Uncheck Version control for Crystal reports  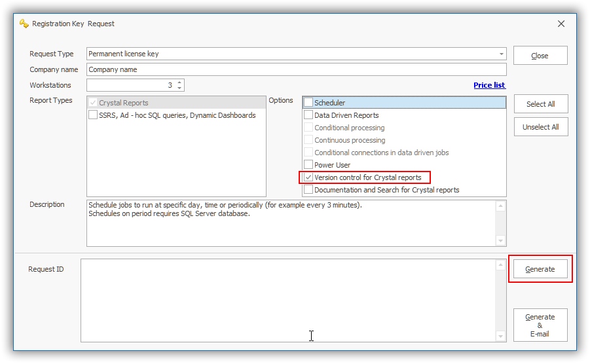[x=308, y=177]
